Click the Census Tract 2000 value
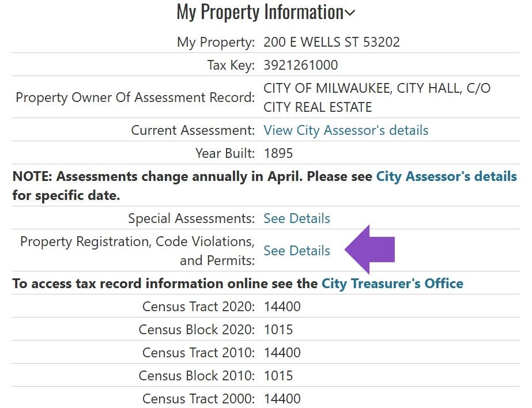The width and height of the screenshot is (532, 408). pyautogui.click(x=282, y=399)
